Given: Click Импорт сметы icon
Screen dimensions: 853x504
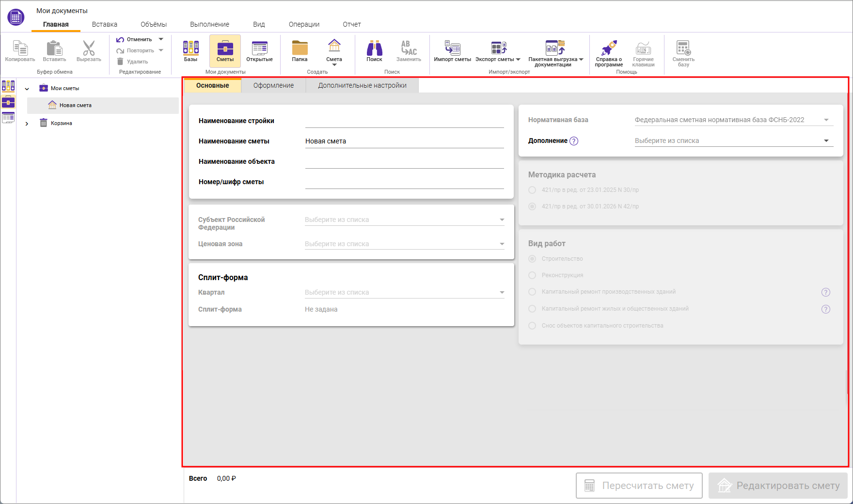Looking at the screenshot, I should [452, 47].
